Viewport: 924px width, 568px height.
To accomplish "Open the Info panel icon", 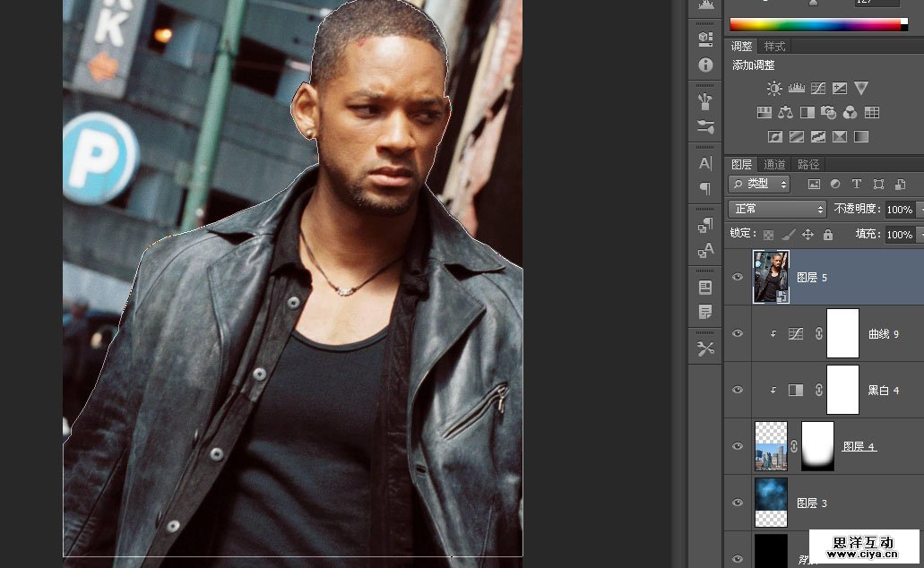I will [x=705, y=65].
